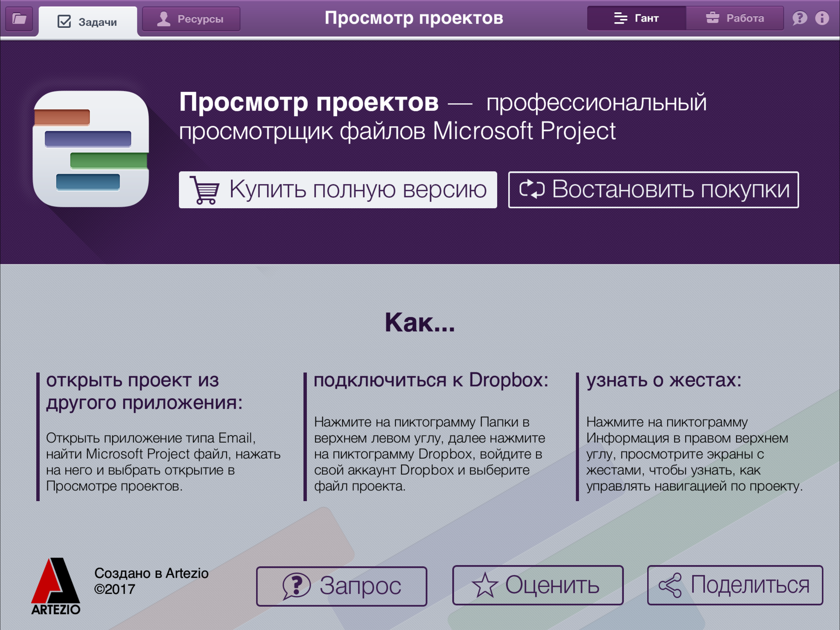Screen dimensions: 840x630
Task: Click the 'Создано в Artezio ©2017' text
Action: [x=151, y=581]
